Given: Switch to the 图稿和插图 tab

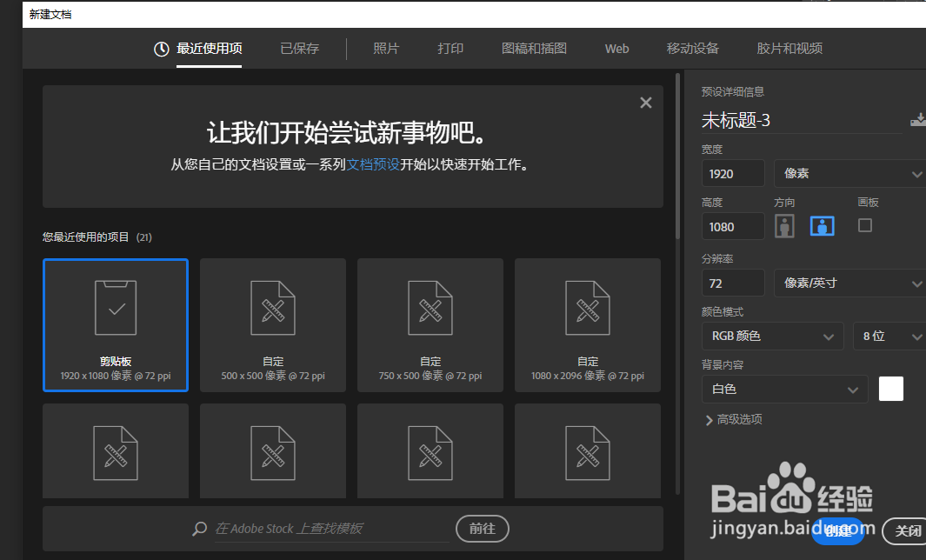Looking at the screenshot, I should (534, 49).
